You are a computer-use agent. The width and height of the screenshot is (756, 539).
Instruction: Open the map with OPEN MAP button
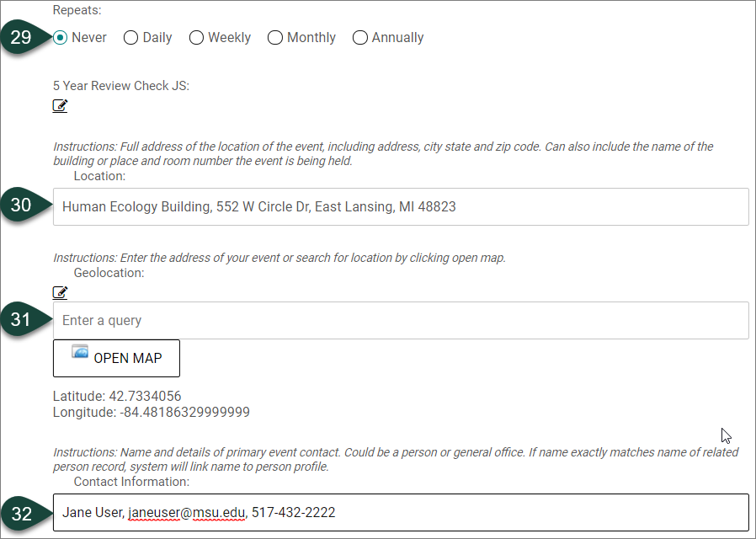click(x=116, y=358)
